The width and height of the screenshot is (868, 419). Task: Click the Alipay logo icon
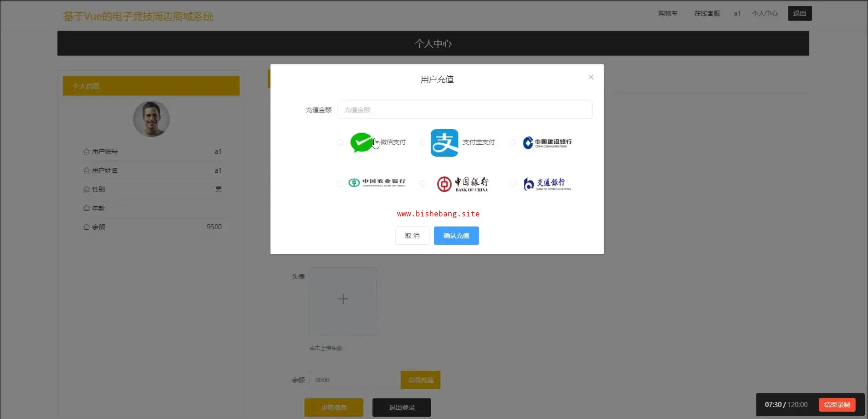[445, 143]
